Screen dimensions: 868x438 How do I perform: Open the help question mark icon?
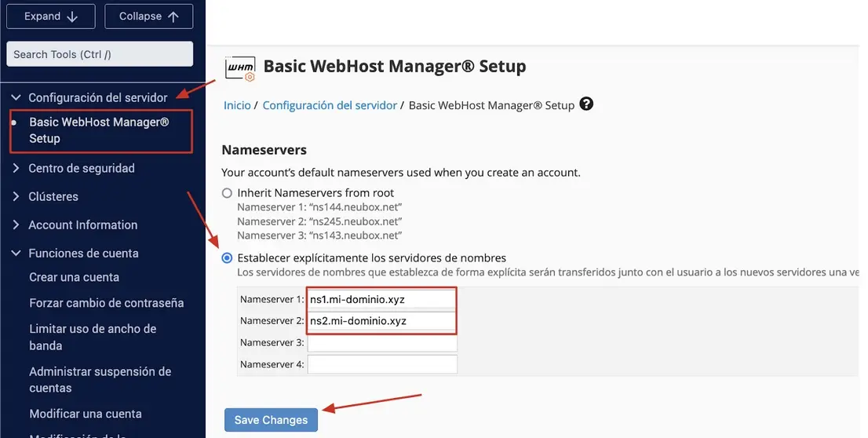click(x=586, y=104)
